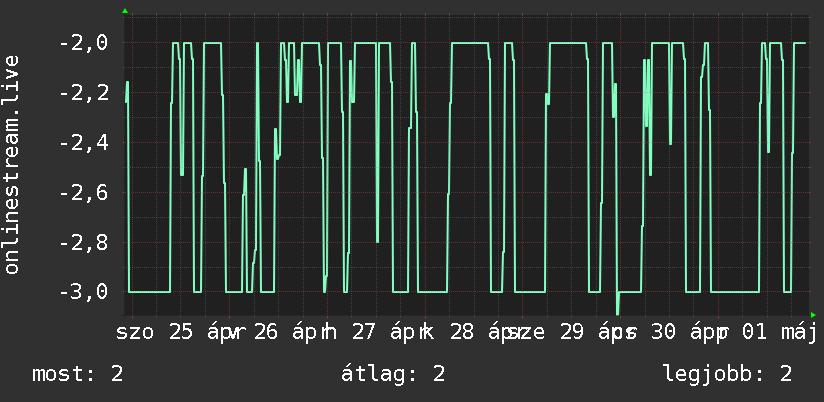The image size is (824, 402).
Task: Click the green arrow at x-axis end
Action: (x=813, y=315)
